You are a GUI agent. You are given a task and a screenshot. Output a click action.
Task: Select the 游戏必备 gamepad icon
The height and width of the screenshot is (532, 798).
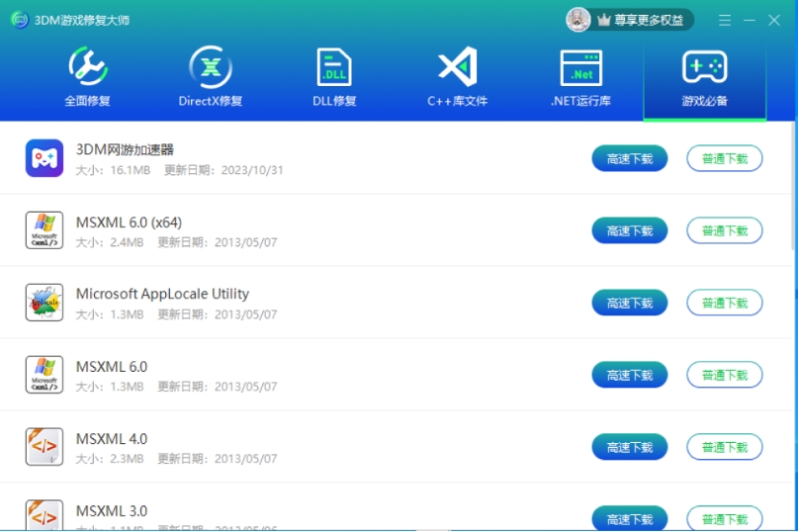pyautogui.click(x=704, y=66)
